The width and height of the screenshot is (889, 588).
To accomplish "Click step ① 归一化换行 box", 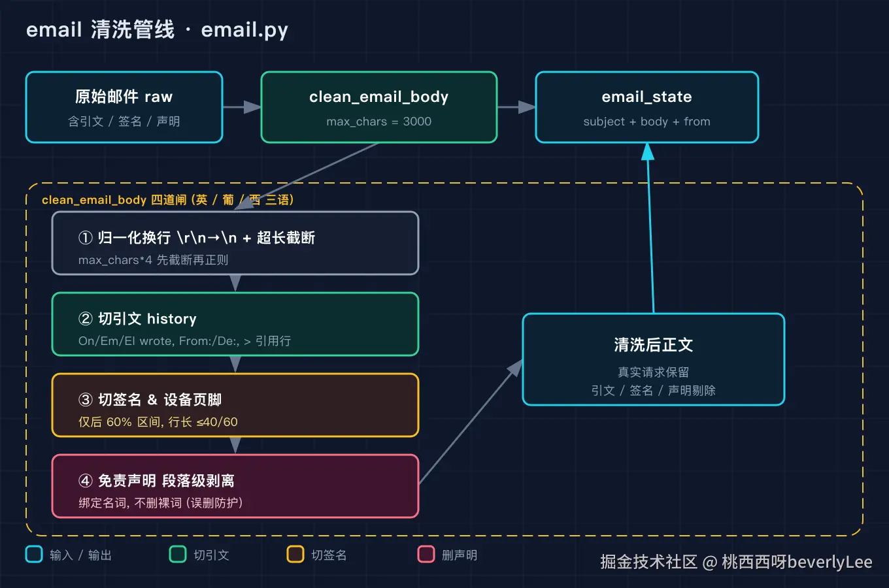I will click(235, 243).
